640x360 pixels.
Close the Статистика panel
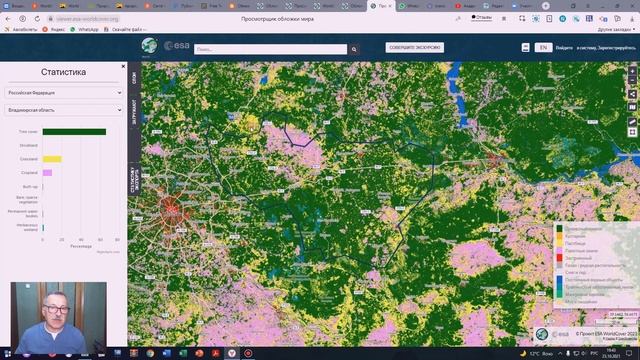tap(123, 66)
